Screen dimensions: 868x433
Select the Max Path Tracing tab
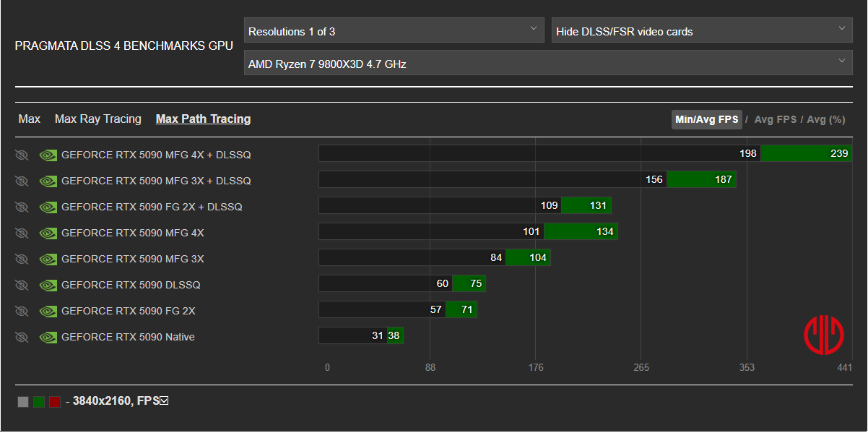click(203, 119)
